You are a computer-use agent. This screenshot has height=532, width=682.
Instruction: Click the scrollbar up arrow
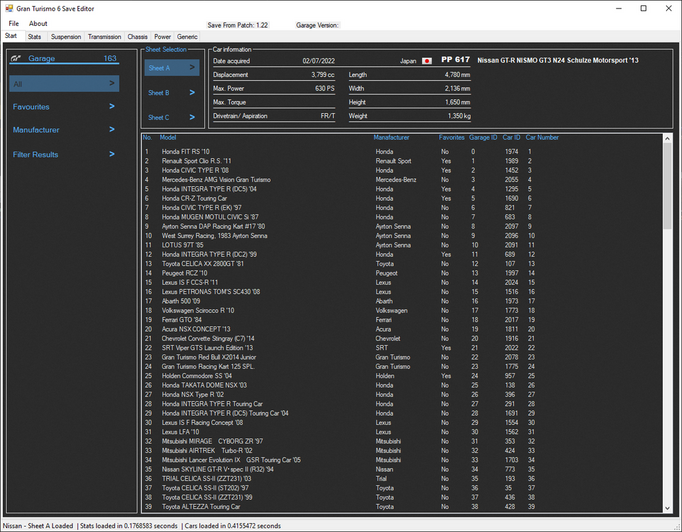pos(668,138)
